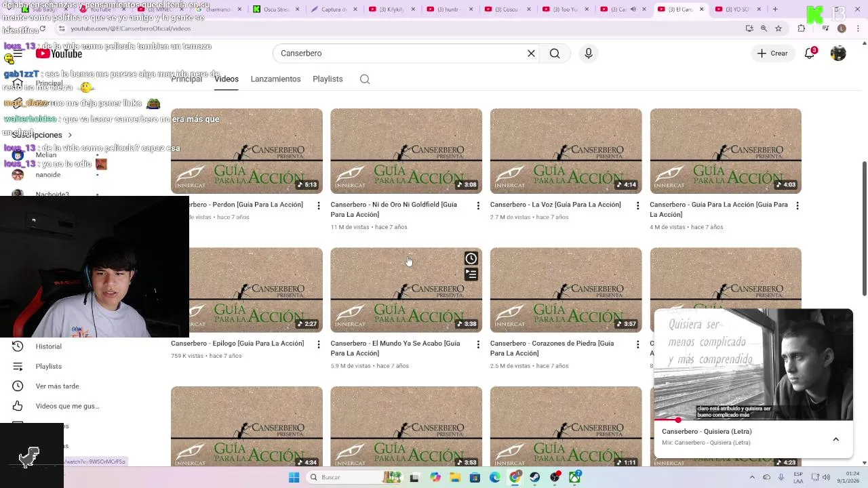
Task: Bookmark this page with the star icon
Action: (778, 28)
